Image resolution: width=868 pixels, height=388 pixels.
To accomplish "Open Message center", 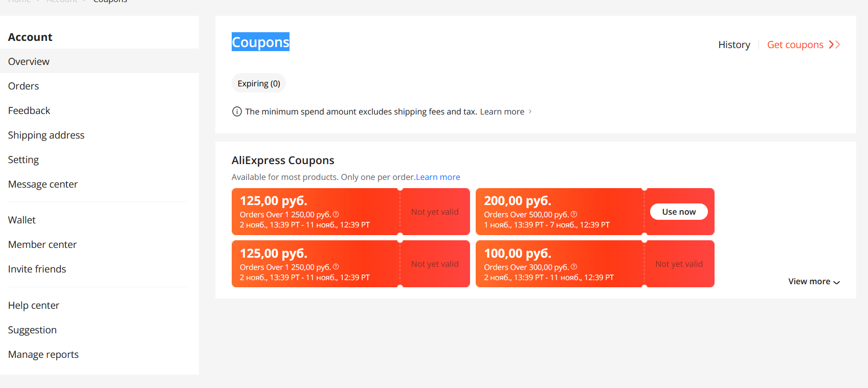I will (x=43, y=184).
